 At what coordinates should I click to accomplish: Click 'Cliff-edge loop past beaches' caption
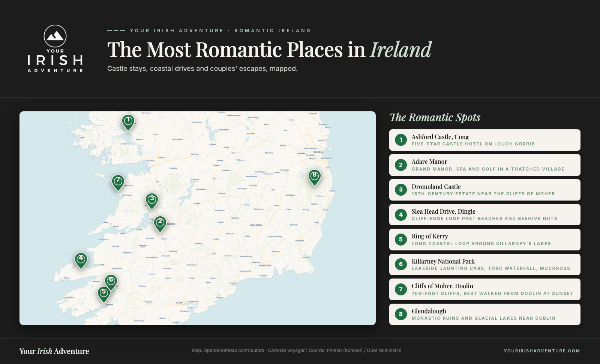[484, 219]
